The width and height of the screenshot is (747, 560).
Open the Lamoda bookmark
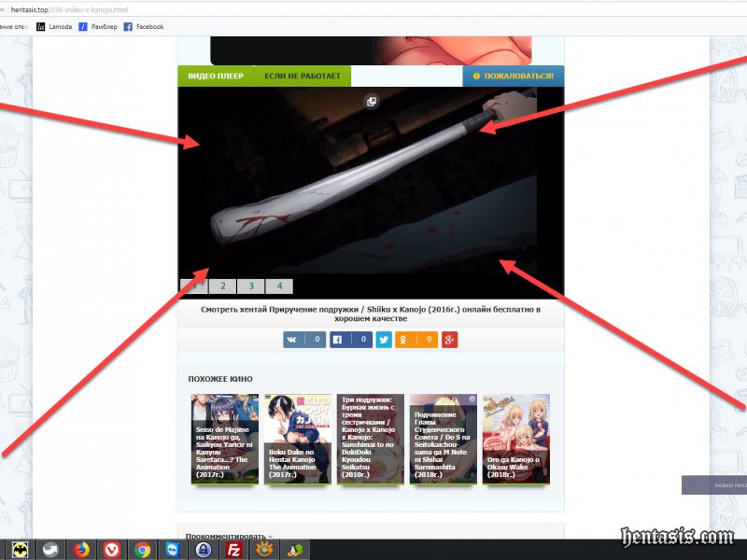click(x=55, y=27)
